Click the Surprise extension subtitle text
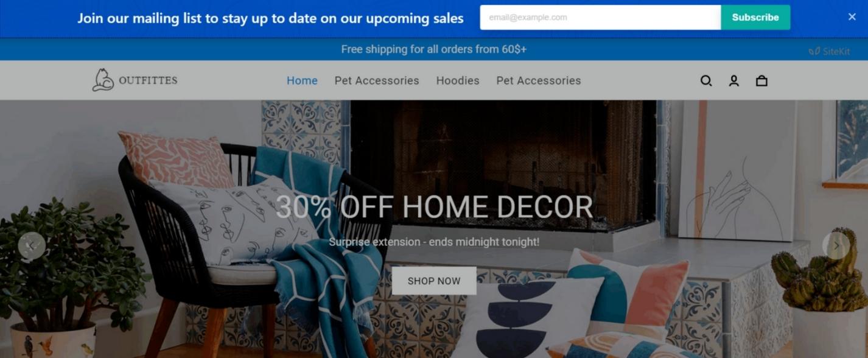 pos(434,242)
